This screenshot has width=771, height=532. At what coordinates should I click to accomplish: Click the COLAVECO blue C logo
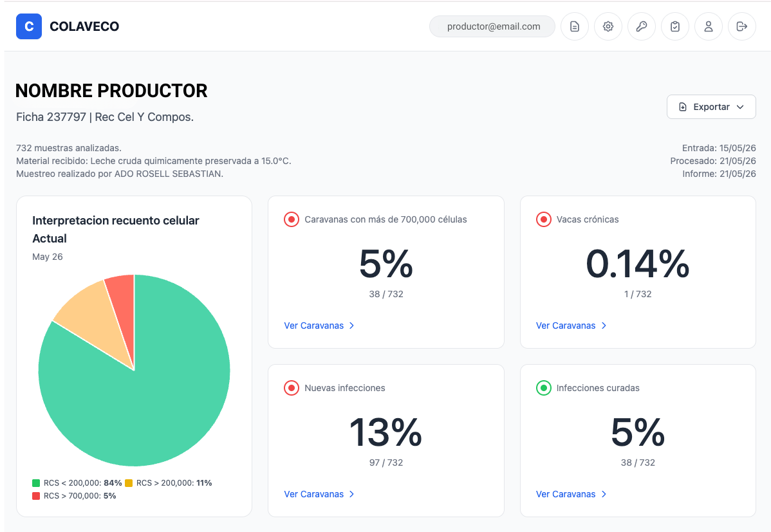pyautogui.click(x=28, y=26)
